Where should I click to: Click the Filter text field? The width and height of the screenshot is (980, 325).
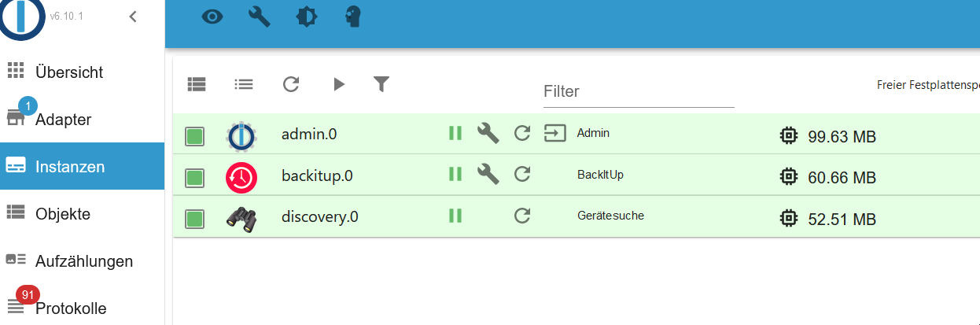pos(639,92)
